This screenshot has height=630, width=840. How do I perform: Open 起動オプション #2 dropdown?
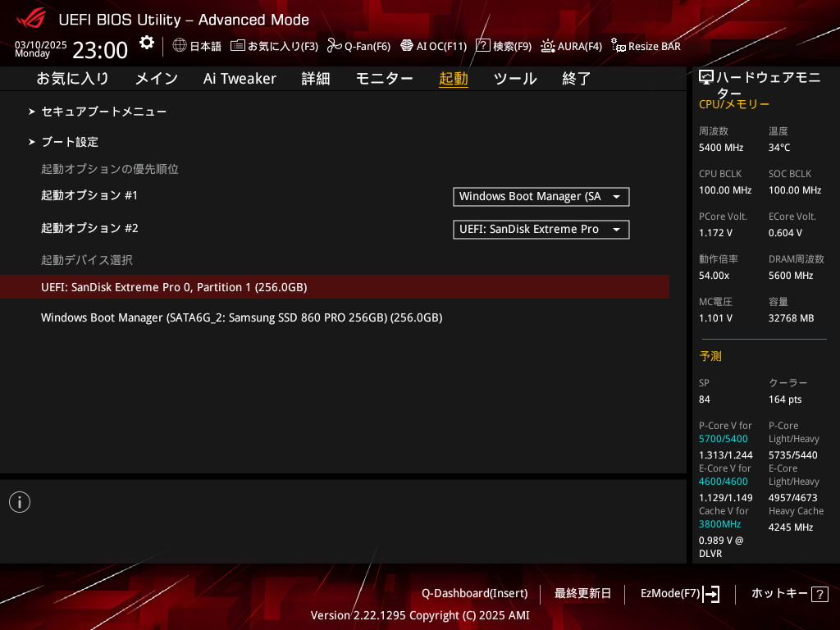pyautogui.click(x=541, y=230)
